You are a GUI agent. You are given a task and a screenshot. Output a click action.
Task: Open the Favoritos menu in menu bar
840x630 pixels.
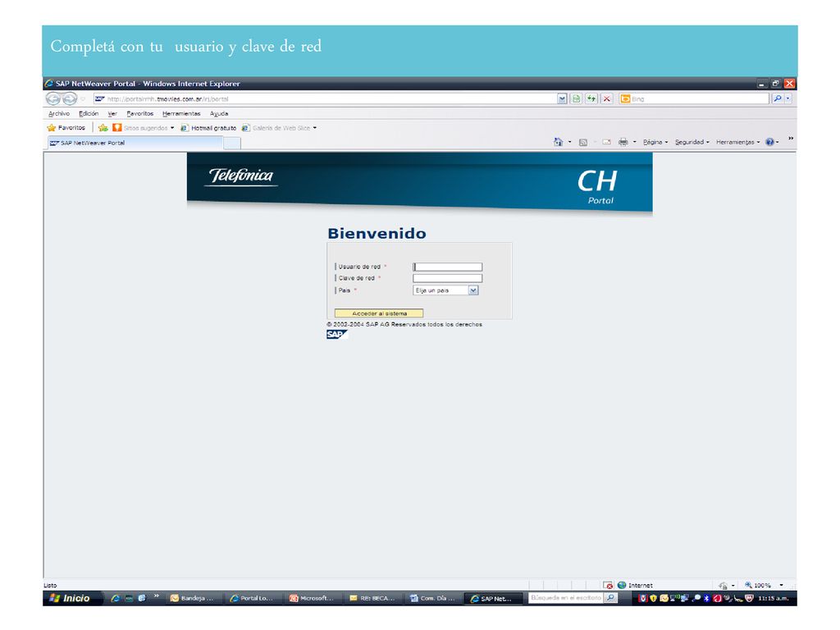pos(139,113)
